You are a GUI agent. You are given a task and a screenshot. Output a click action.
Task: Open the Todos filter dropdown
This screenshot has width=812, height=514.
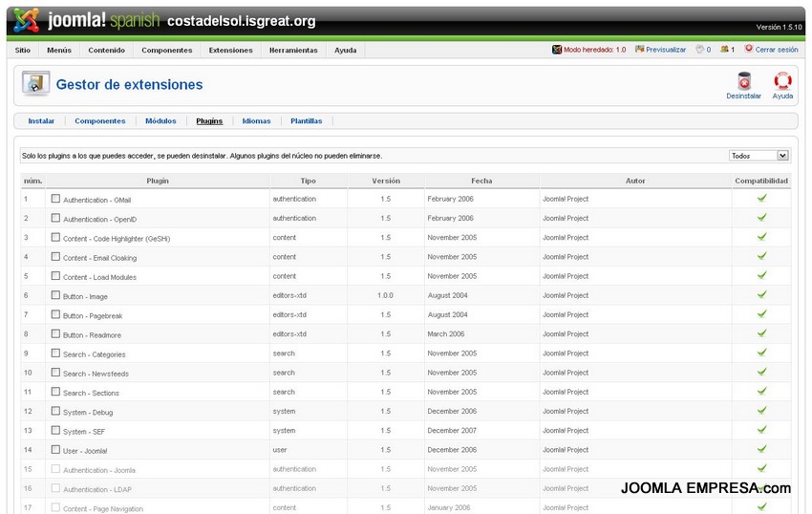759,156
